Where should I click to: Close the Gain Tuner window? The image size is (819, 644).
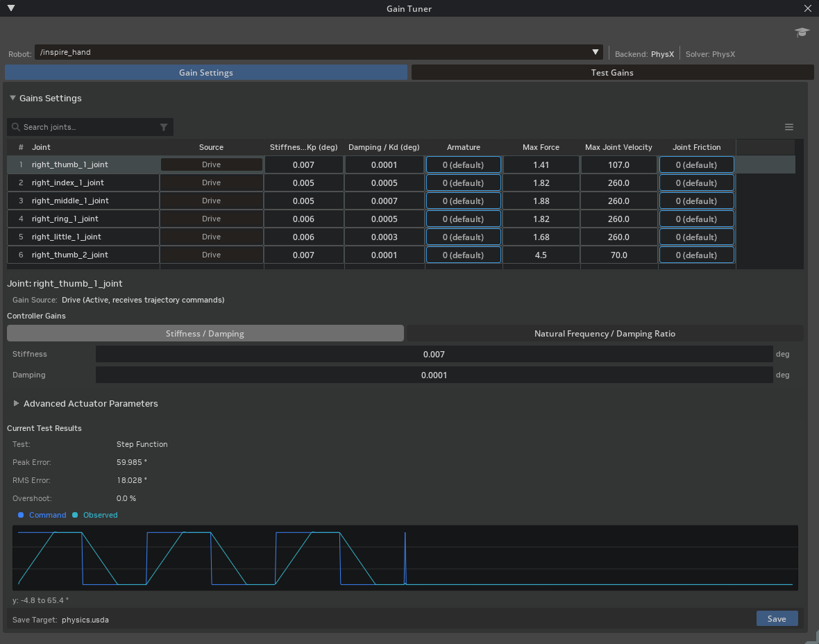tap(807, 8)
